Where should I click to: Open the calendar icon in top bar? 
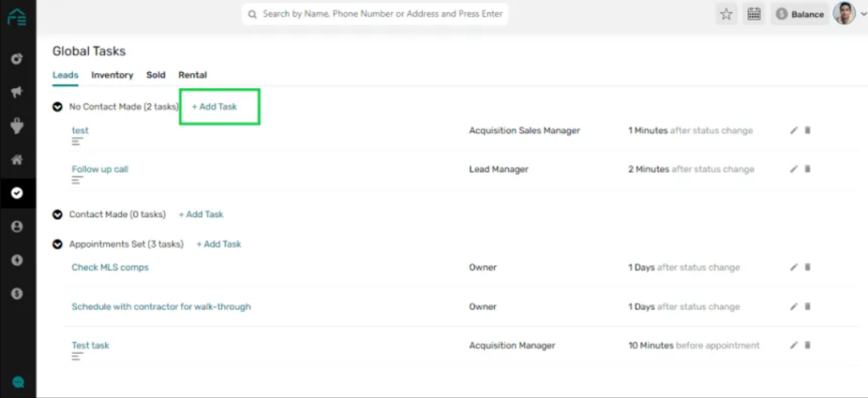754,14
